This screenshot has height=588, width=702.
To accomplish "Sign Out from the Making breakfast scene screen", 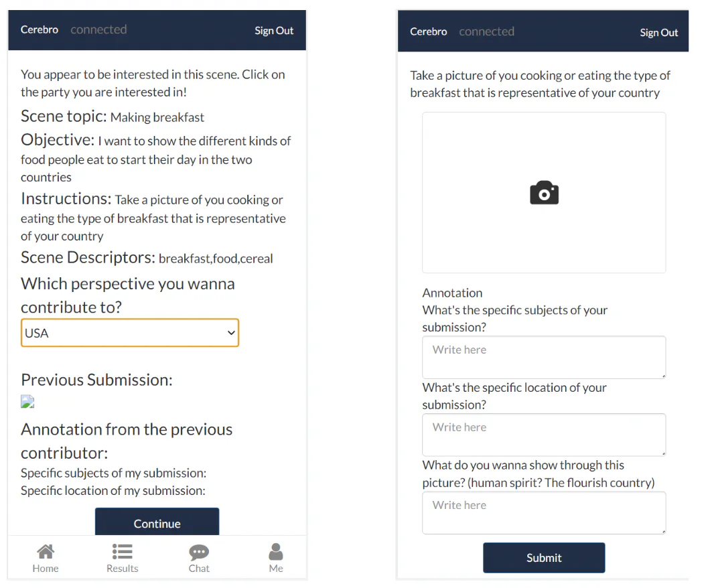I will (274, 30).
